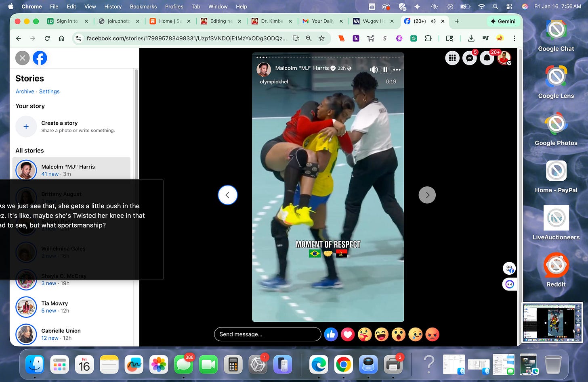
Task: Click the story progress bar segments
Action: click(328, 57)
